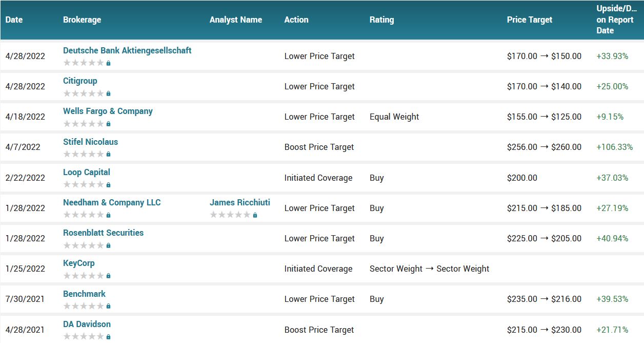Select the +37.03% upside value
Screen dimensions: 644x343
(612, 178)
